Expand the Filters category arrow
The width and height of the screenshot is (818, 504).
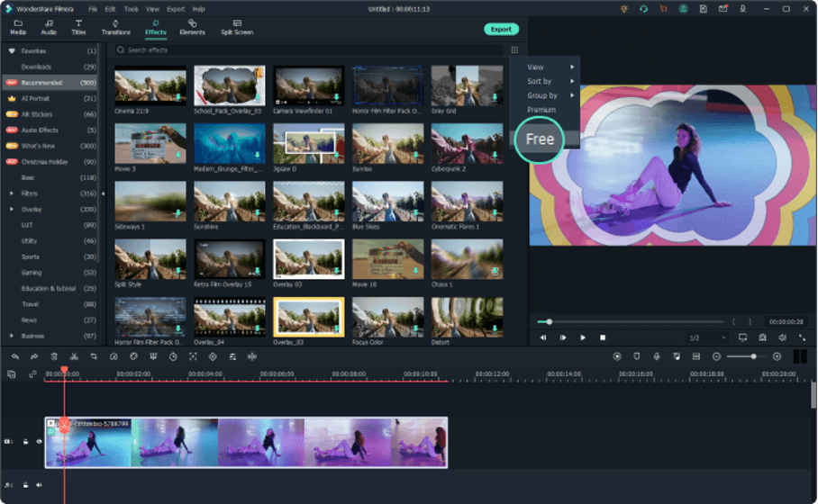tap(12, 193)
